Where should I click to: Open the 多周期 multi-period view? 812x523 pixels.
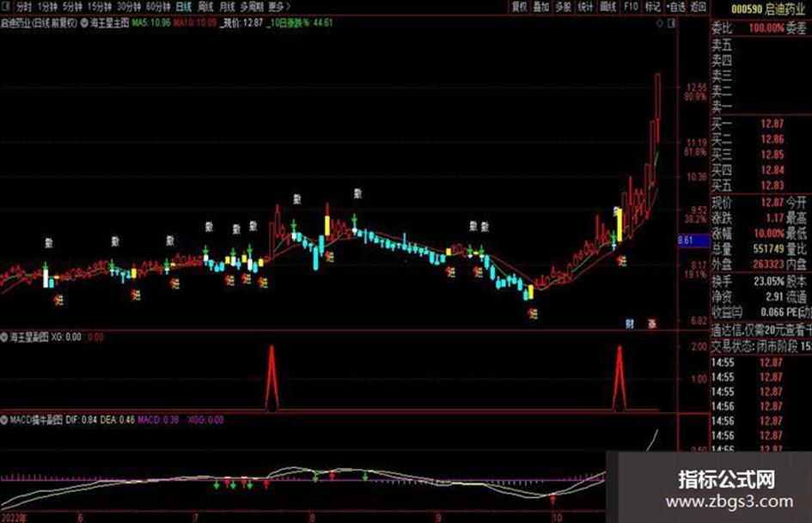[252, 7]
